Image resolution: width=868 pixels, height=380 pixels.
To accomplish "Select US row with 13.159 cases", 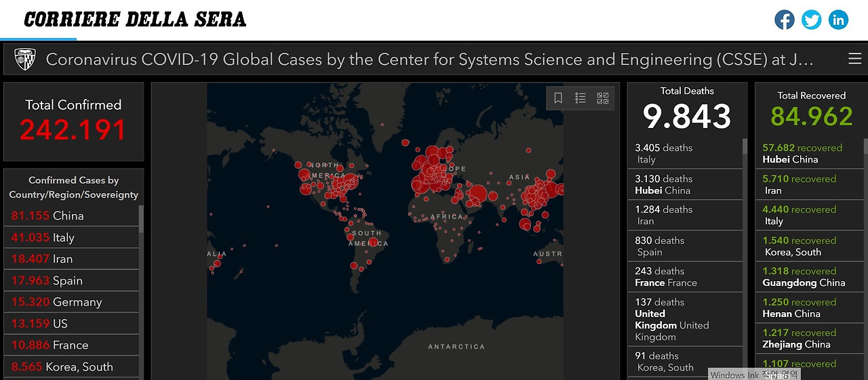I will [x=71, y=324].
